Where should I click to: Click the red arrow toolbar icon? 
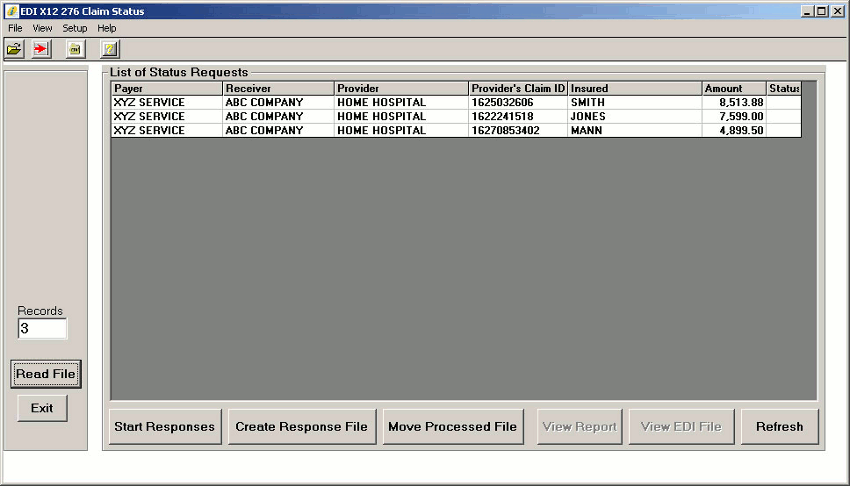tap(41, 49)
